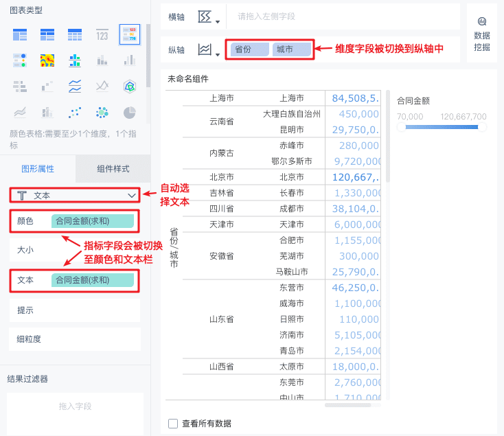Click the 合同金额 legend gradient slider bar
The height and width of the screenshot is (436, 504).
[442, 127]
